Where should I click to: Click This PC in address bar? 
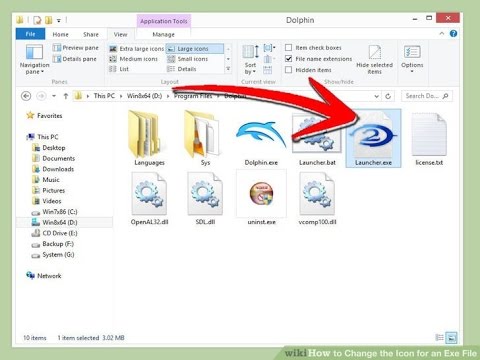click(104, 96)
